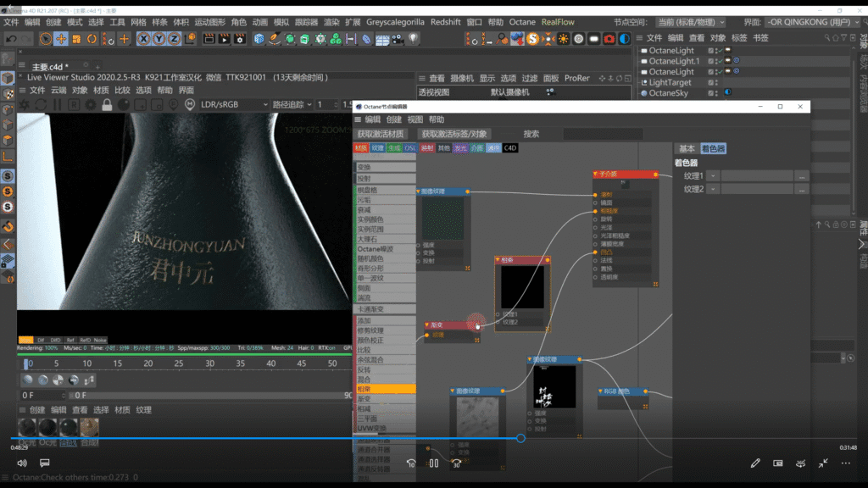
Task: Click the search field in node editor
Action: tap(605, 134)
